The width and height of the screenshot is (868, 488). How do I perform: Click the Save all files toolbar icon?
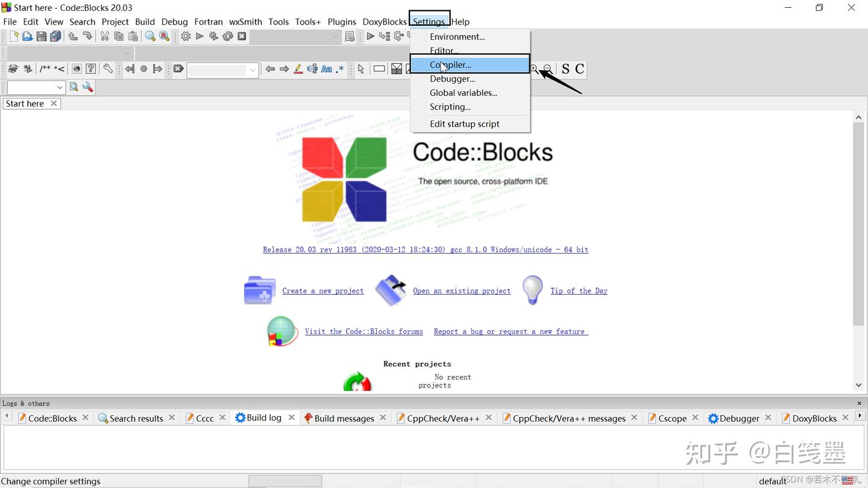point(55,36)
